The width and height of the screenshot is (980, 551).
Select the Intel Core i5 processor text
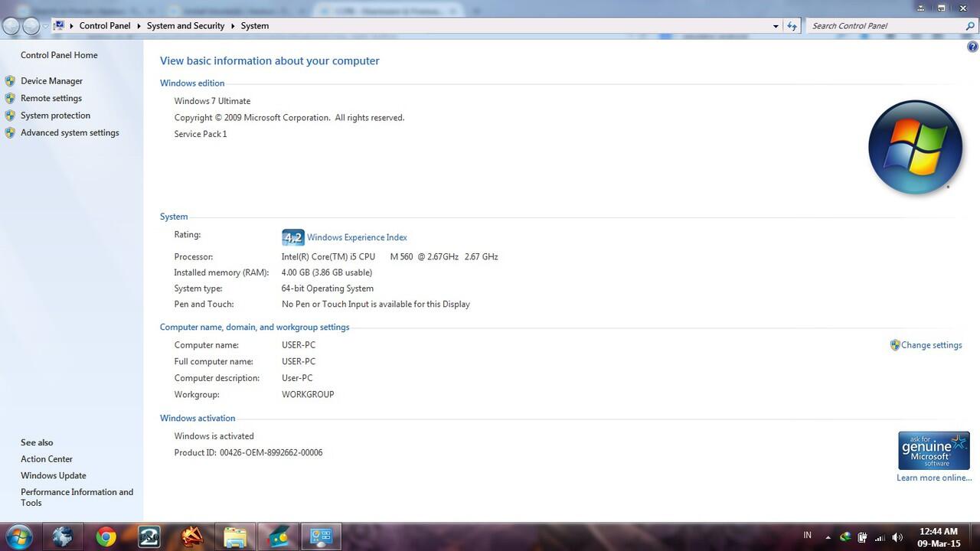pos(390,257)
